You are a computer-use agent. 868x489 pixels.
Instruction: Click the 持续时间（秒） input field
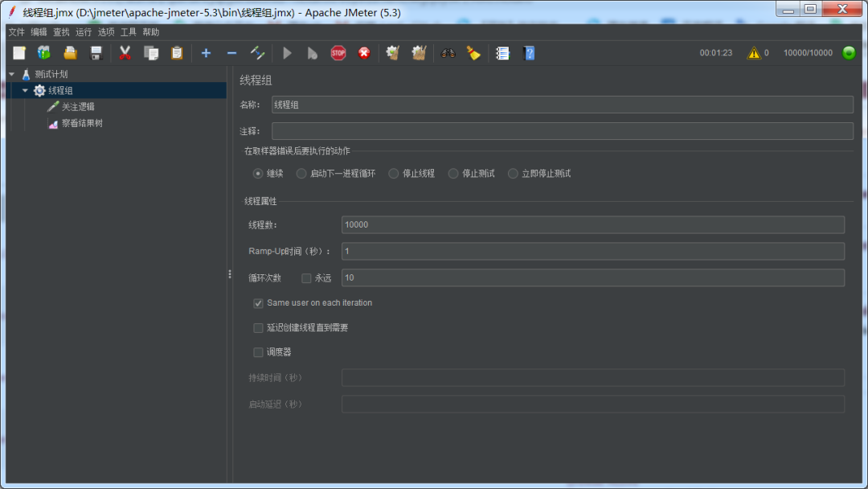point(593,378)
